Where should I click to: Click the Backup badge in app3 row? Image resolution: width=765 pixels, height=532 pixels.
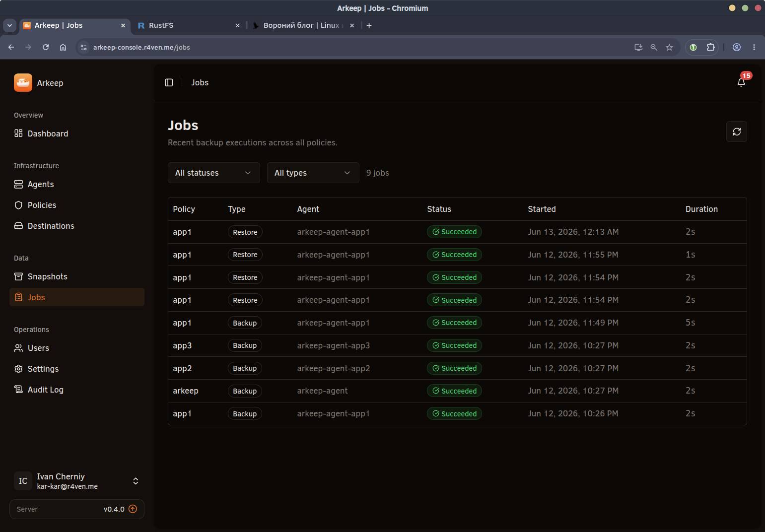pos(245,345)
